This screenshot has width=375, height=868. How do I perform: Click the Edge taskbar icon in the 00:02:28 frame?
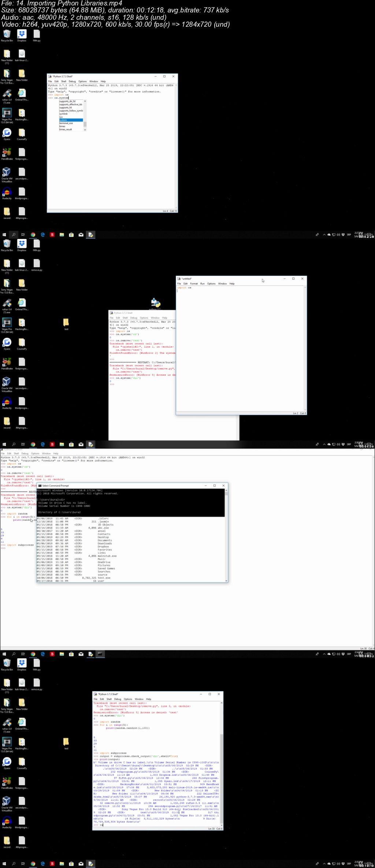(42, 235)
